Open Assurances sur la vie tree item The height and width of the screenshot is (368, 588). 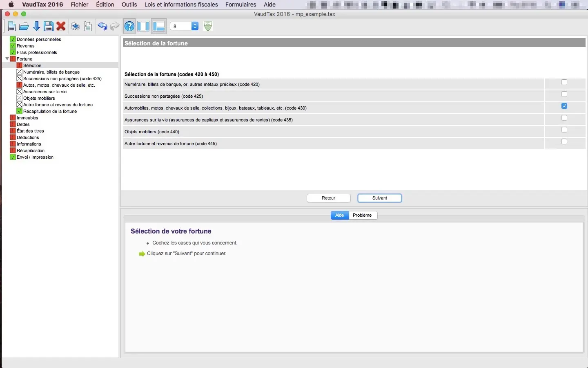(45, 92)
